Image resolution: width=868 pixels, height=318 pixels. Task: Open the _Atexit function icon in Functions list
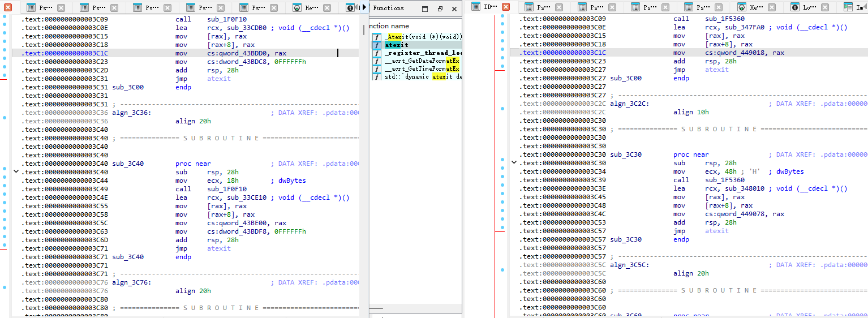pyautogui.click(x=376, y=36)
